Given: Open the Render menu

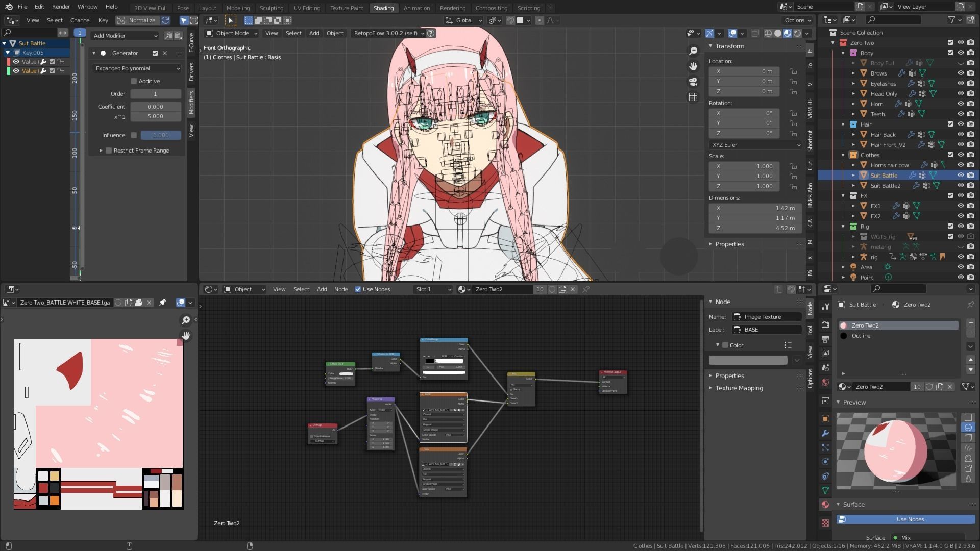Looking at the screenshot, I should click(x=61, y=7).
